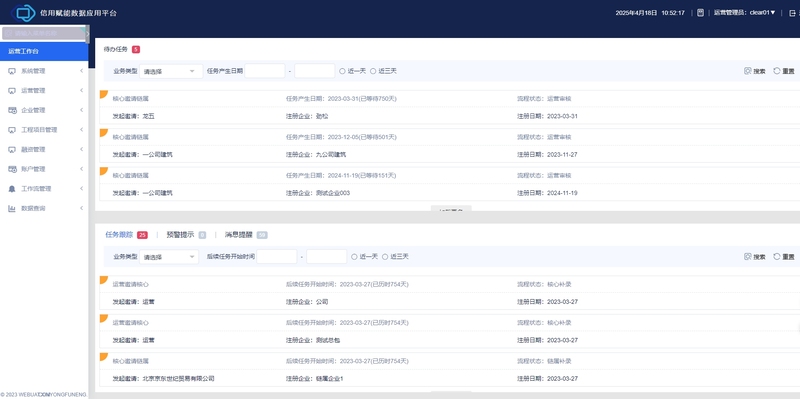Image resolution: width=800 pixels, height=399 pixels.
Task: Open the 系统管理 sidebar icon
Action: tap(12, 71)
